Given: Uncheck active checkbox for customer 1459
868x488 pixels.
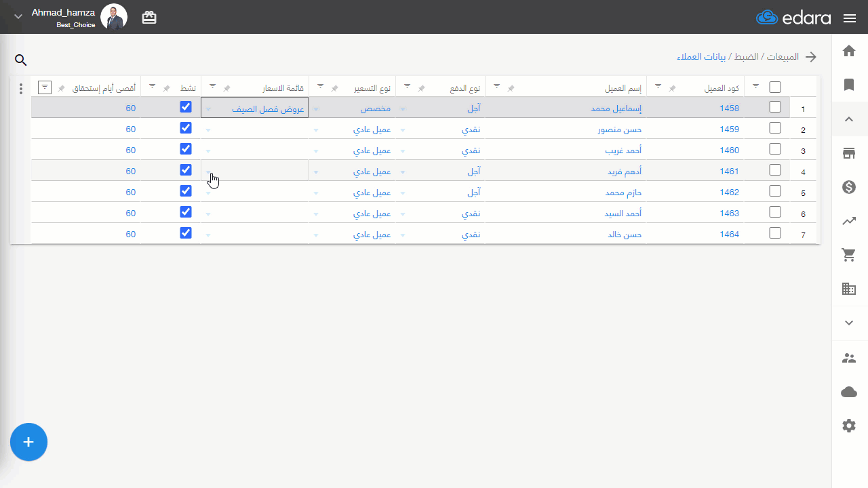Looking at the screenshot, I should (x=186, y=128).
